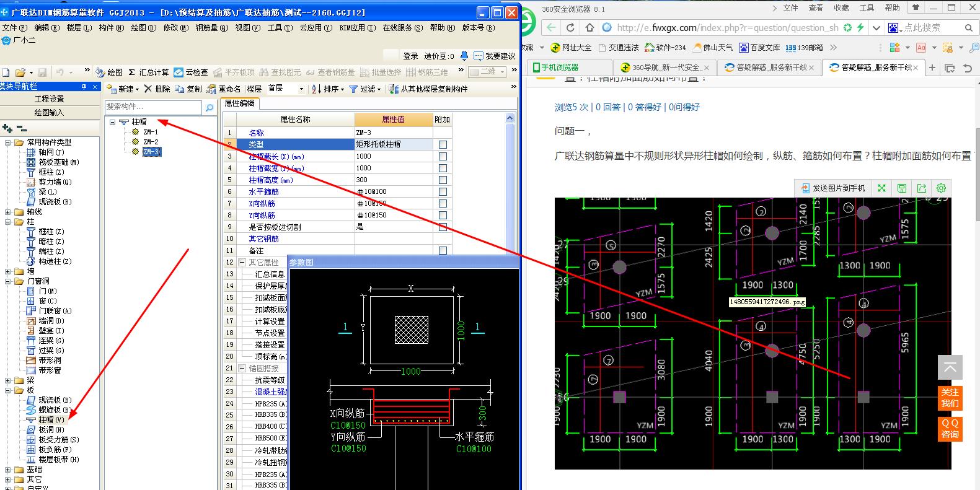The height and width of the screenshot is (490, 980).
Task: Click 复制 copy component button
Action: 188,89
